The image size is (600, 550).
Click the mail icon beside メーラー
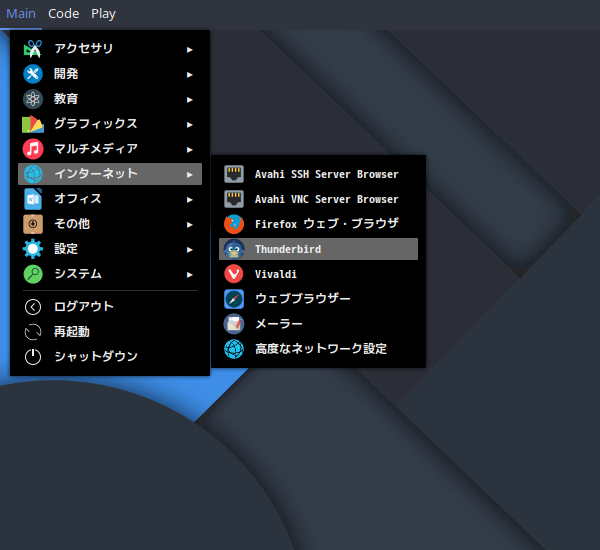pyautogui.click(x=234, y=324)
